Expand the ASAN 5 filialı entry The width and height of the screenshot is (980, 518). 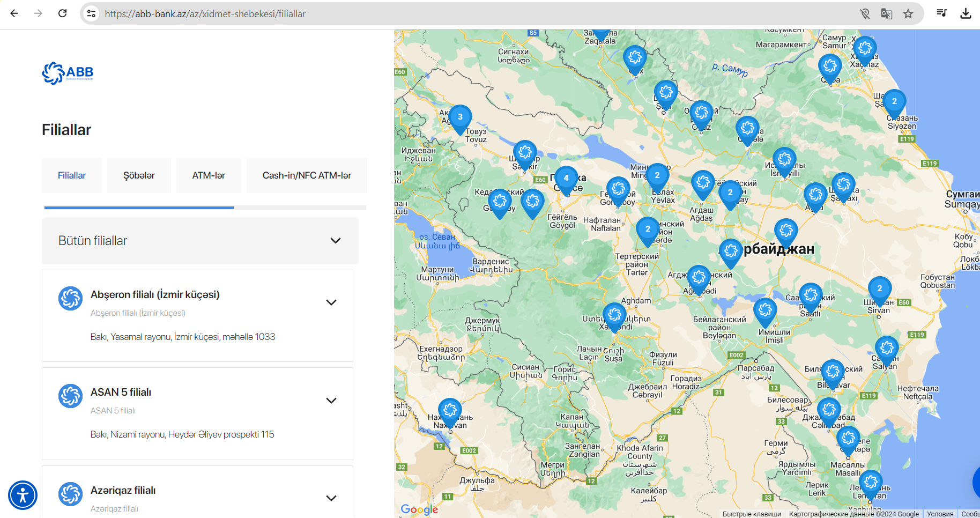click(331, 401)
